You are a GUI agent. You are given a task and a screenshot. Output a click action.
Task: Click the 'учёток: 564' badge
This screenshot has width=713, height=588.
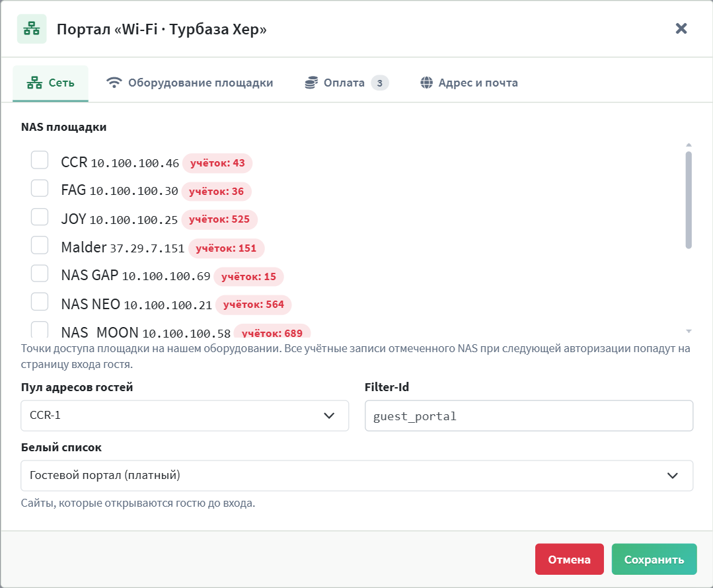click(x=253, y=305)
